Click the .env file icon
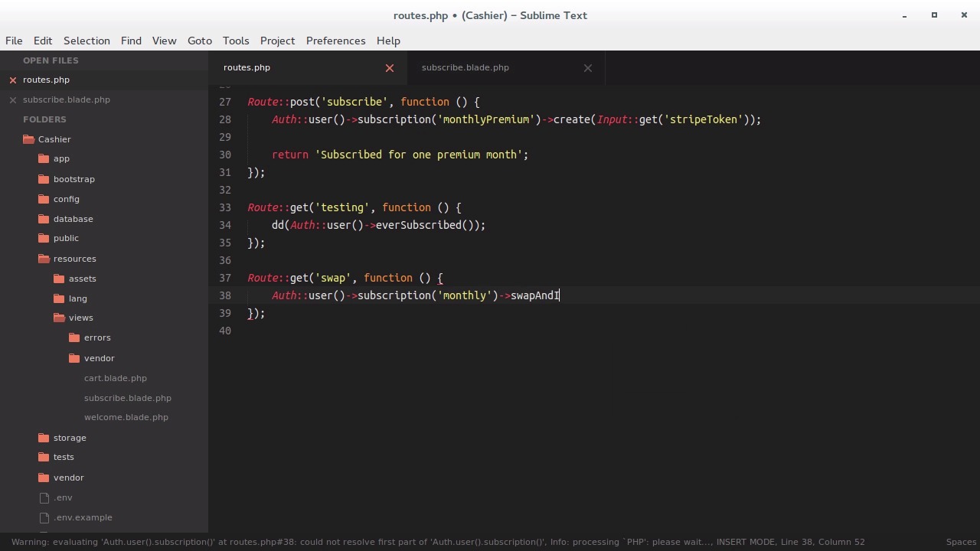The image size is (980, 551). coord(44,497)
